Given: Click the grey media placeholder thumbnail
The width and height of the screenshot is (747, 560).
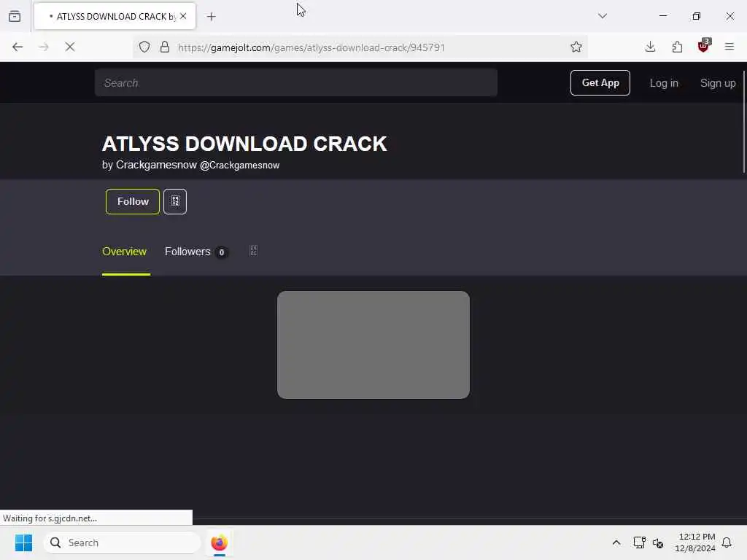Looking at the screenshot, I should 373,345.
